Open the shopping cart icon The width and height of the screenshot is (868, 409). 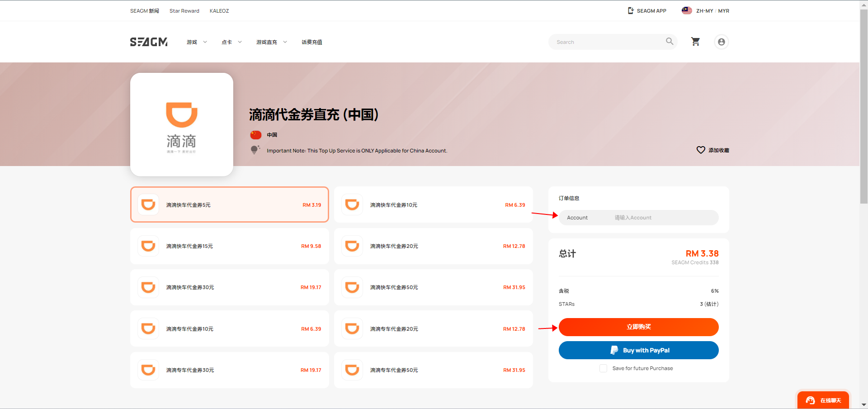pos(695,42)
